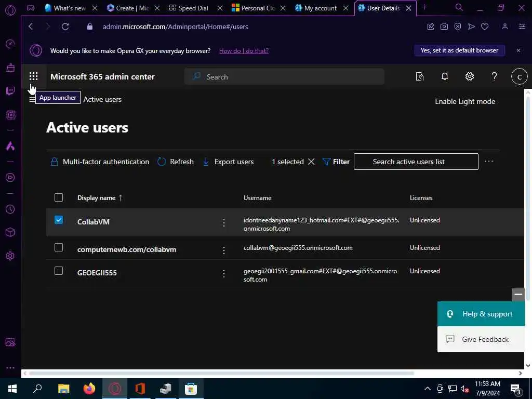
Task: Open Help & support
Action: 481,314
